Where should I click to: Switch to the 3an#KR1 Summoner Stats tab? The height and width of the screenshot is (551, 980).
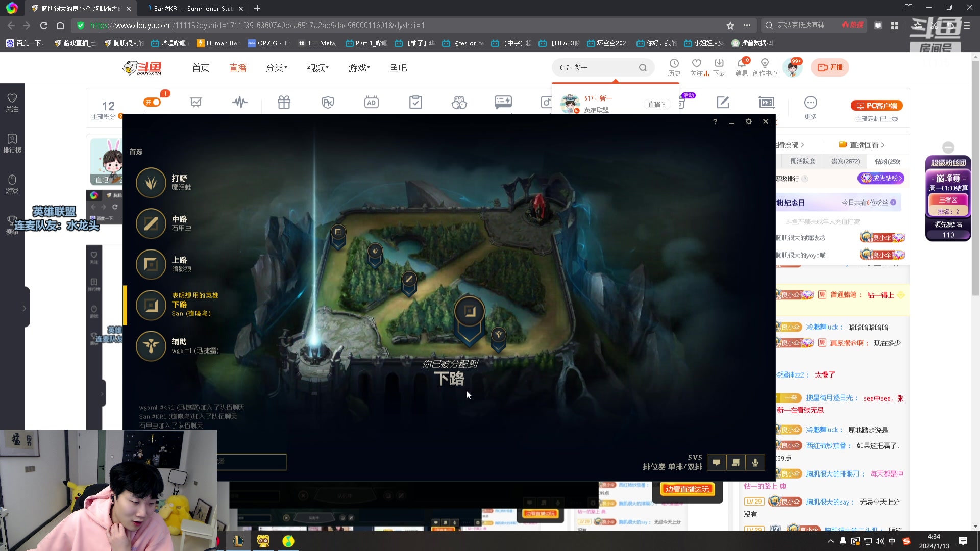click(193, 8)
